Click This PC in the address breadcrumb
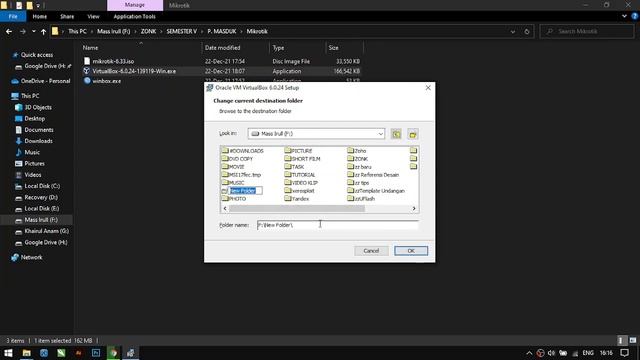Screen dimensions: 640x360 (x=77, y=31)
